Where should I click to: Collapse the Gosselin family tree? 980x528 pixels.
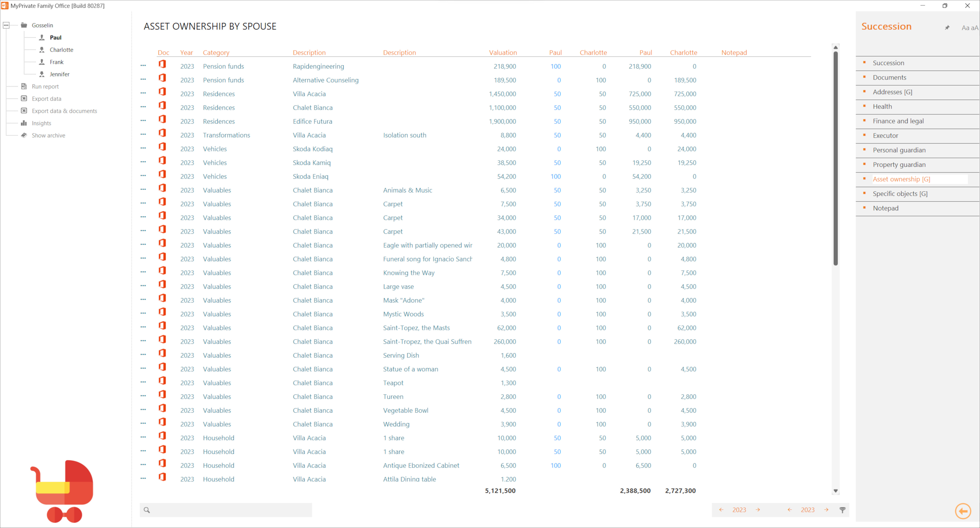click(x=6, y=25)
